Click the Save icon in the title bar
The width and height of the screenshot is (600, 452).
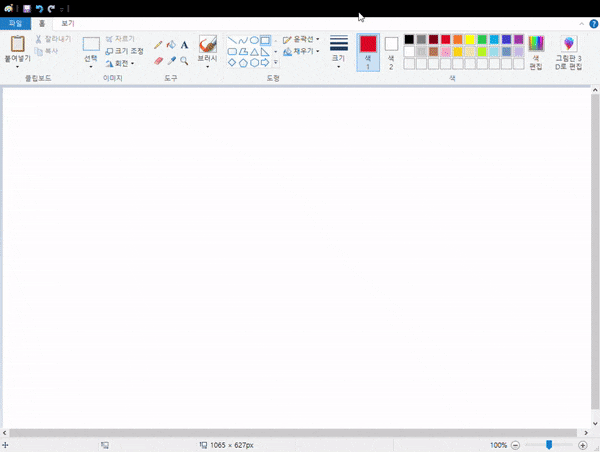tap(27, 8)
